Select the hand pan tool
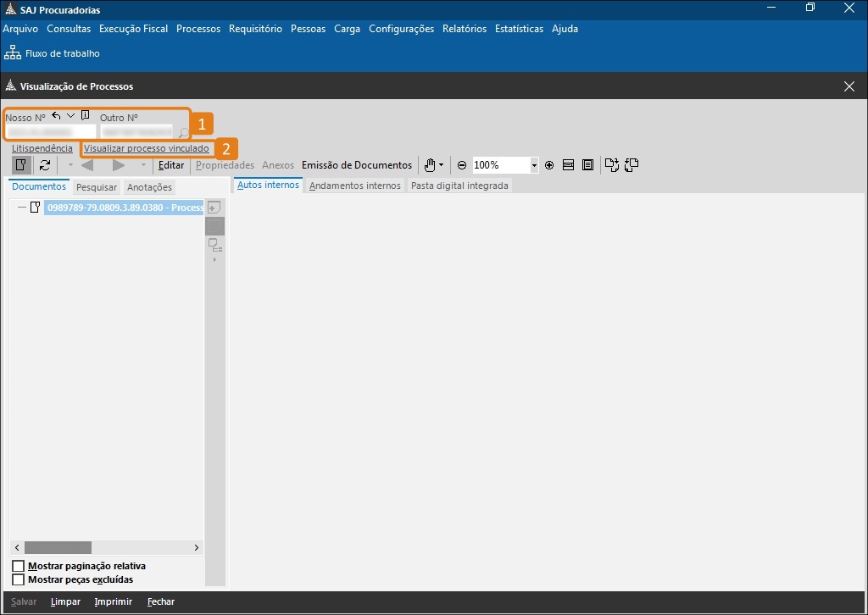The width and height of the screenshot is (868, 615). point(430,165)
